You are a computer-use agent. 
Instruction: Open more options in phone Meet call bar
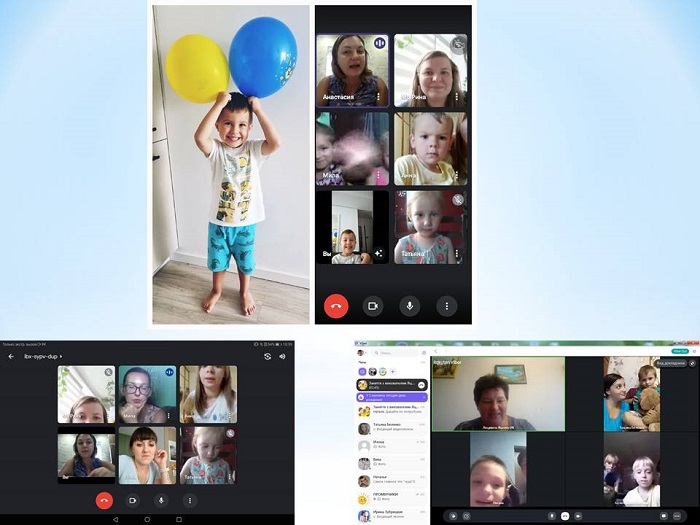(446, 306)
